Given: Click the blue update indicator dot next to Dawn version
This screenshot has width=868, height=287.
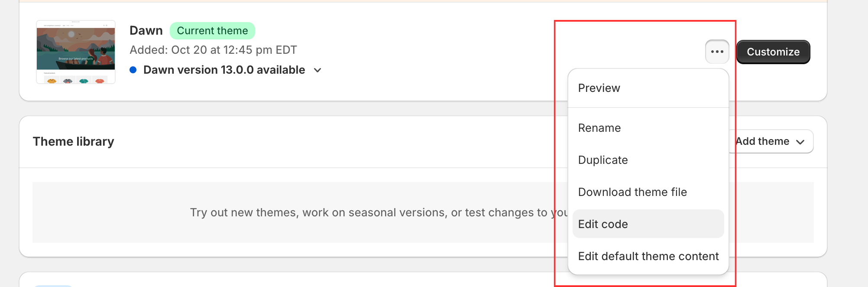Looking at the screenshot, I should pos(133,69).
